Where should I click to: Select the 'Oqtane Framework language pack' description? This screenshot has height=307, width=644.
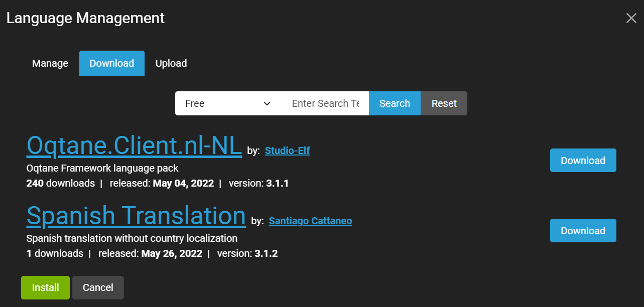102,168
